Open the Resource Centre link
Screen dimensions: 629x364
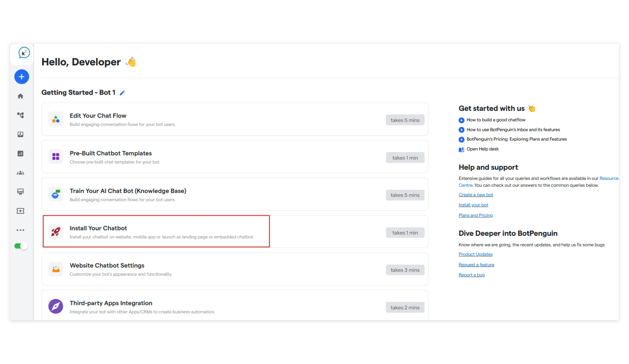click(x=609, y=179)
